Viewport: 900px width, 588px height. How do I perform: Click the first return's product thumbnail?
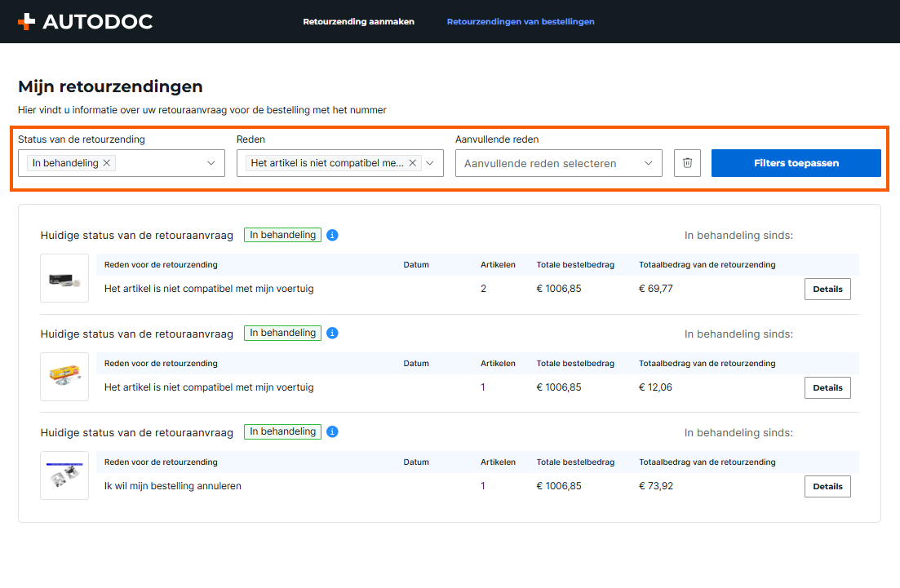click(x=64, y=278)
